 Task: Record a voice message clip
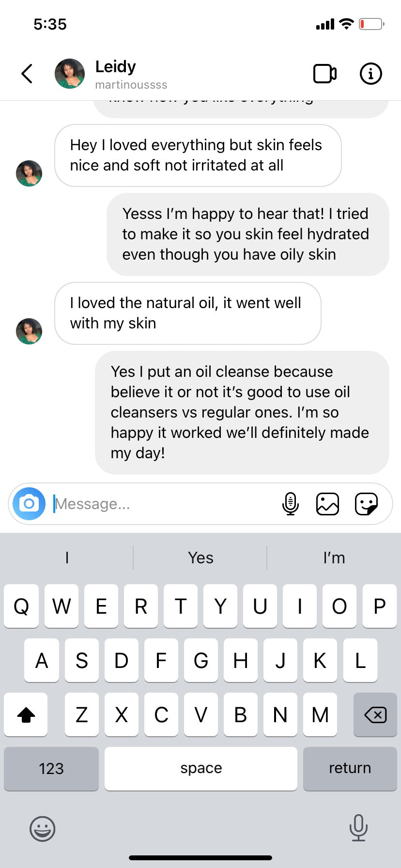point(290,504)
